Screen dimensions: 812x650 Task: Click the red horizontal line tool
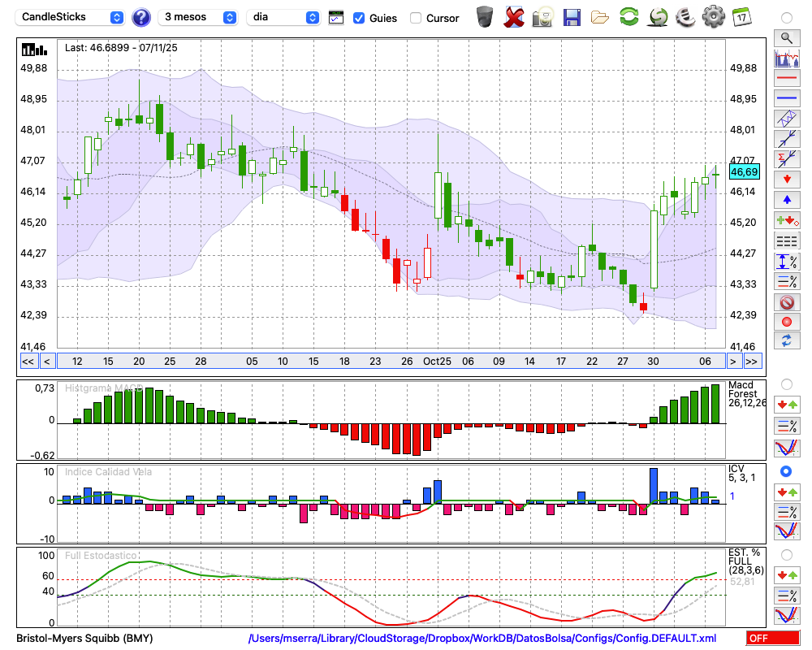(786, 78)
